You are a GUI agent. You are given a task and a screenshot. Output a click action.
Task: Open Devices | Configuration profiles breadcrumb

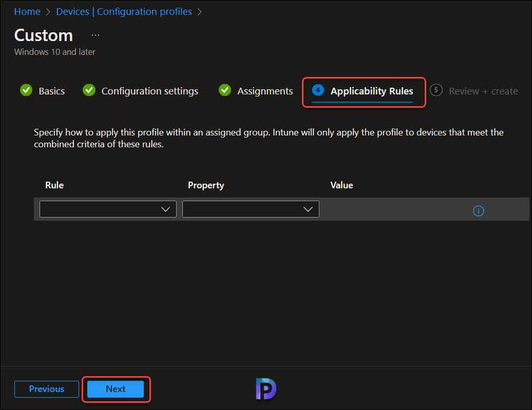coord(124,11)
